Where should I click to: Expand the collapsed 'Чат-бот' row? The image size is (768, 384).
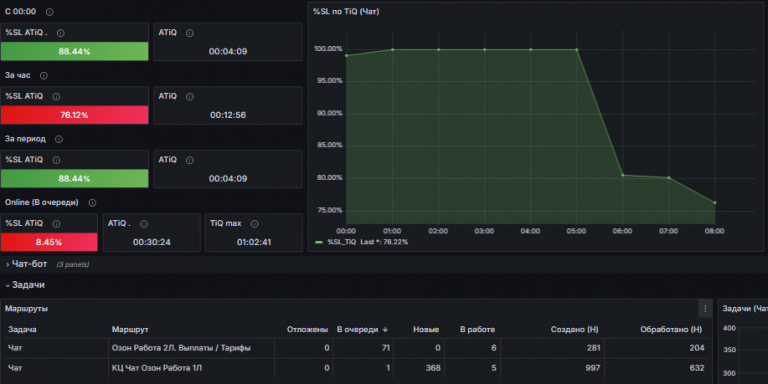(27, 264)
